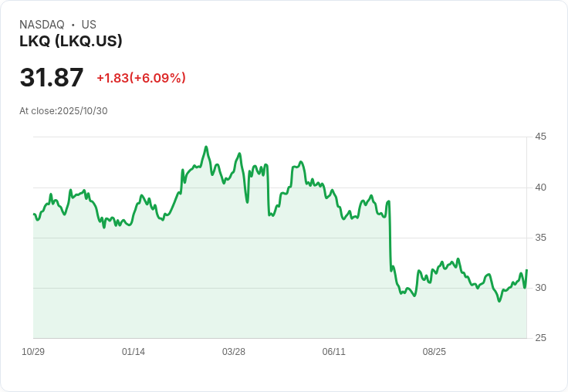Click the 25 y-axis label

tap(540, 338)
